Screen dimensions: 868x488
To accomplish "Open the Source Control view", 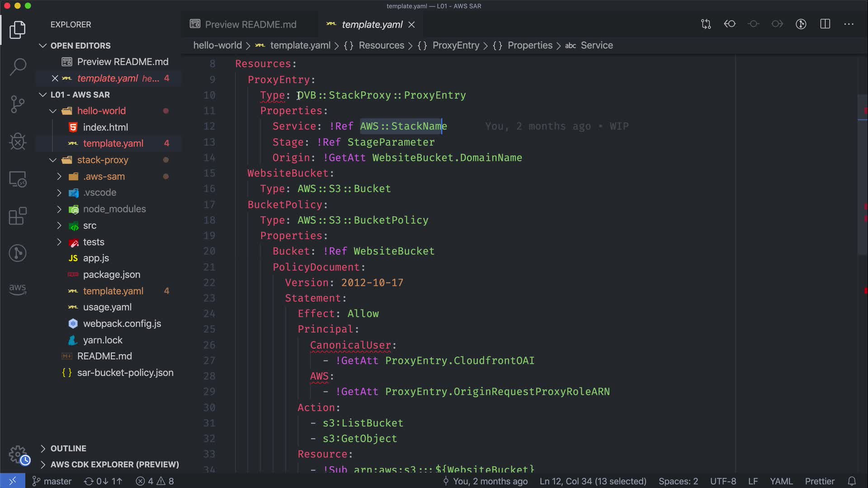I will [x=18, y=104].
